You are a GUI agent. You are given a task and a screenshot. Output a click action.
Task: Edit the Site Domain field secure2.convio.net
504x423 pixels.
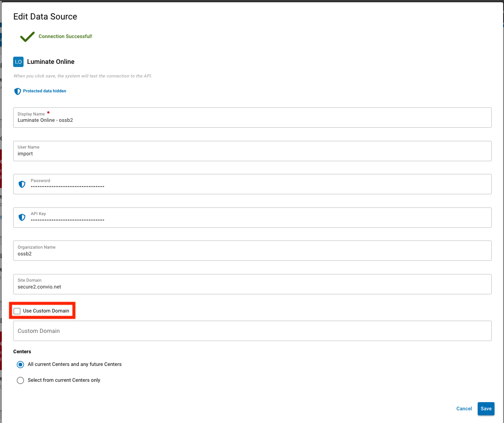[x=252, y=284]
